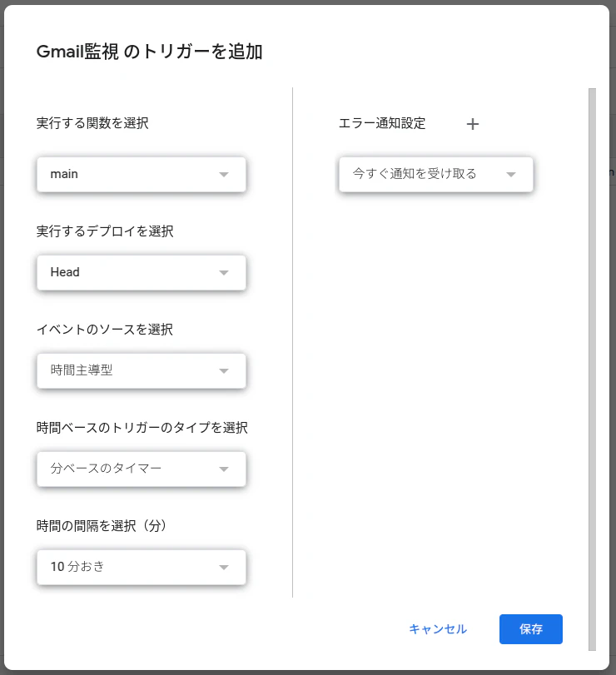Click the 時間の間隔を選択（分） label

(102, 526)
